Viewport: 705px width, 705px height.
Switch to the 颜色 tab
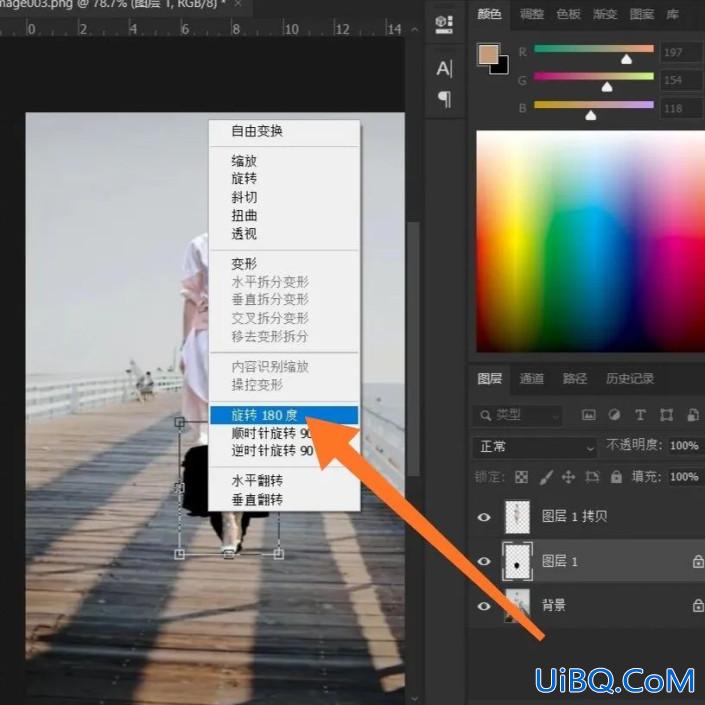[x=489, y=14]
